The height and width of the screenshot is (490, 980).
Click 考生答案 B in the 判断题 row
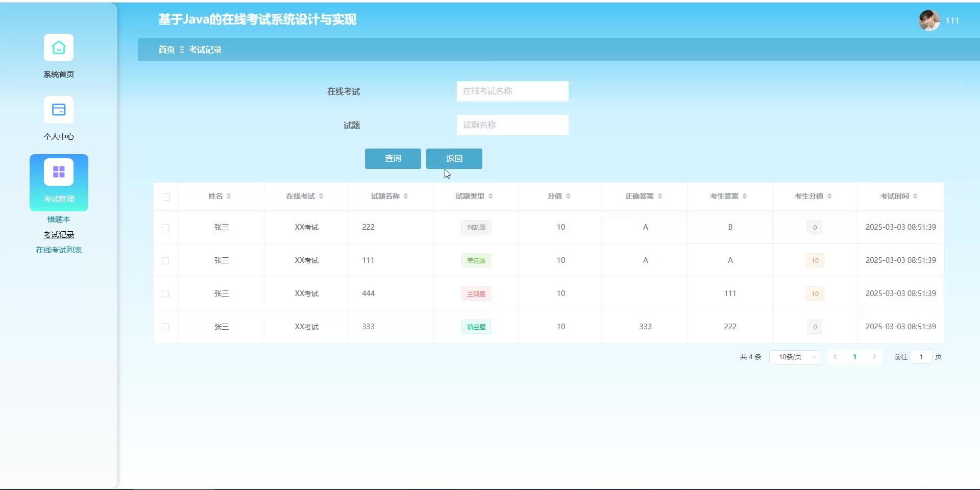coord(730,227)
